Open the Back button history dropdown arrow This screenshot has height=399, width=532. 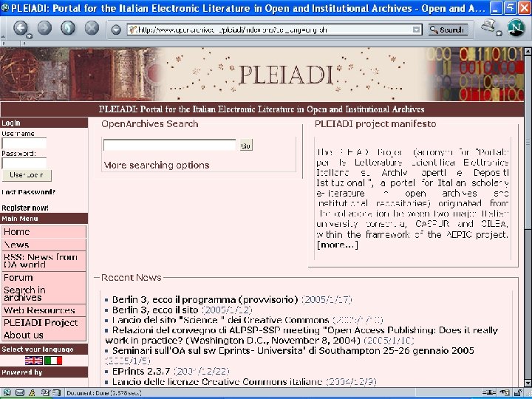[x=30, y=36]
